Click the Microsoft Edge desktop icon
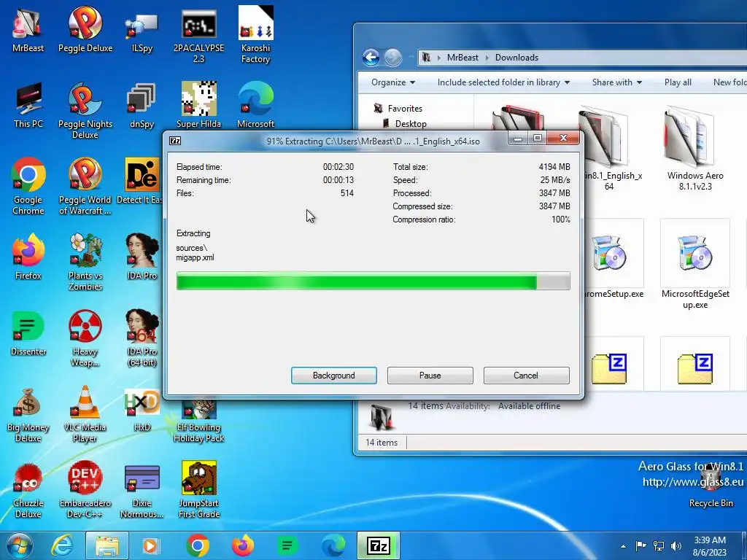 256,105
